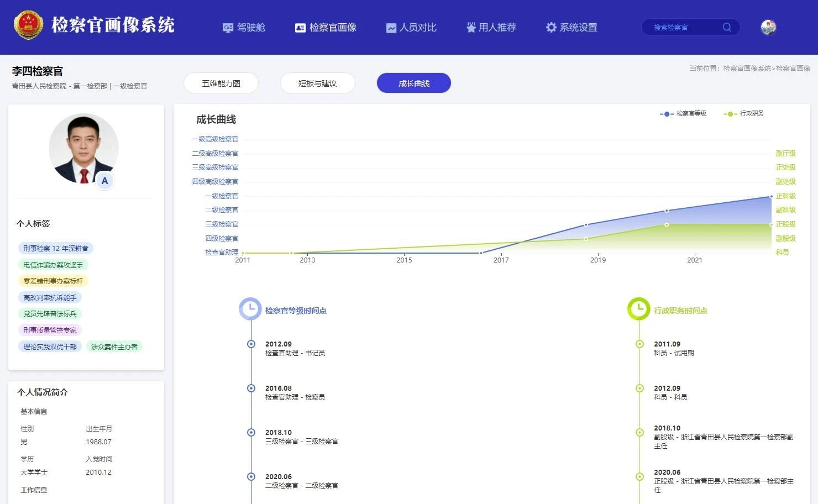This screenshot has height=504, width=818.
Task: Click the procuratorate emblem logo
Action: [28, 25]
